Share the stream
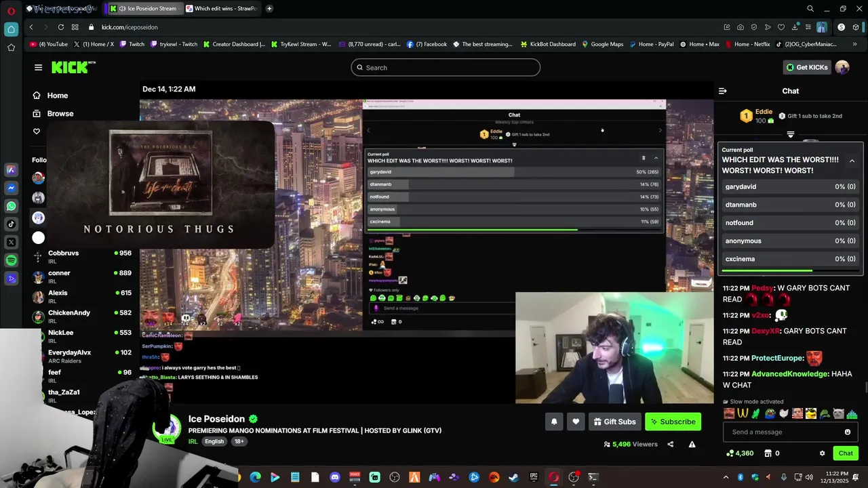The width and height of the screenshot is (868, 488). click(x=670, y=445)
